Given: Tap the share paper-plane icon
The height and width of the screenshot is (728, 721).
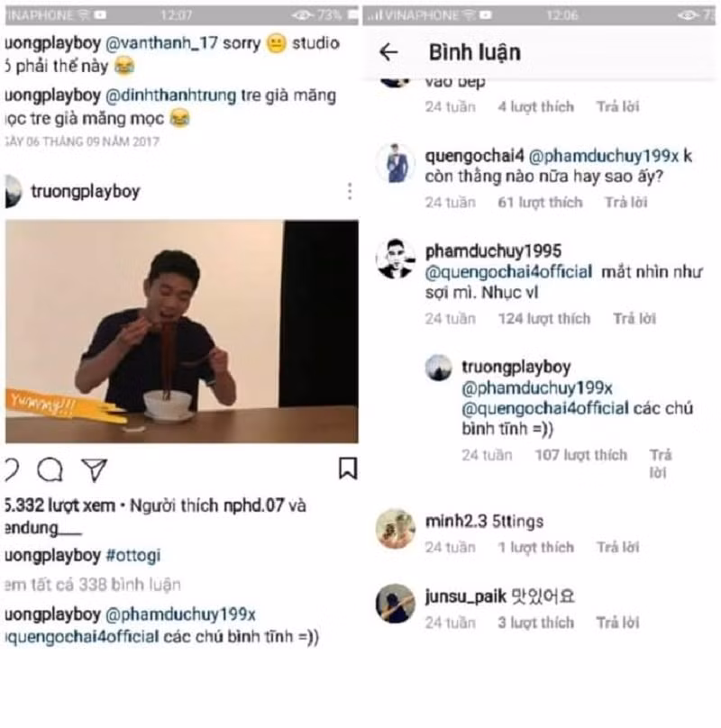Looking at the screenshot, I should pyautogui.click(x=95, y=469).
